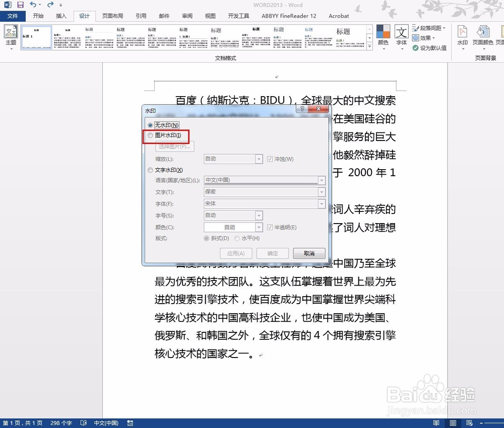Open the Fonts (字体) theme button
The width and height of the screenshot is (504, 428).
tap(402, 37)
